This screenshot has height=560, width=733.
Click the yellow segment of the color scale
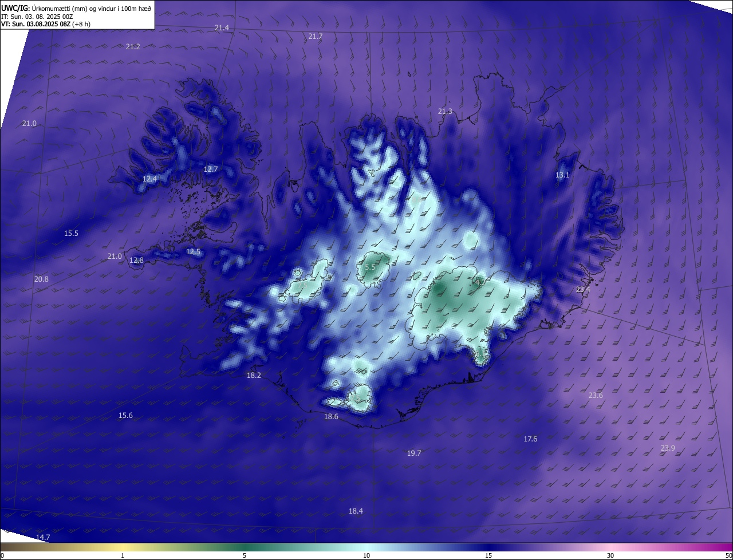(123, 547)
